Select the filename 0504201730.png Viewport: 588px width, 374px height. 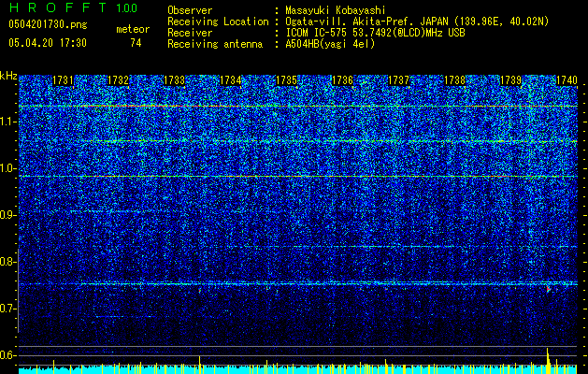(48, 25)
